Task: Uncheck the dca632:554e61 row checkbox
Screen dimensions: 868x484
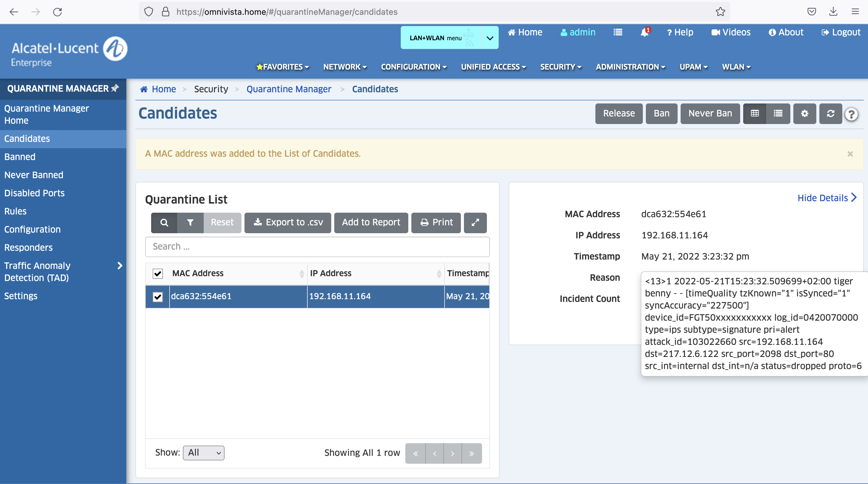Action: [x=157, y=296]
